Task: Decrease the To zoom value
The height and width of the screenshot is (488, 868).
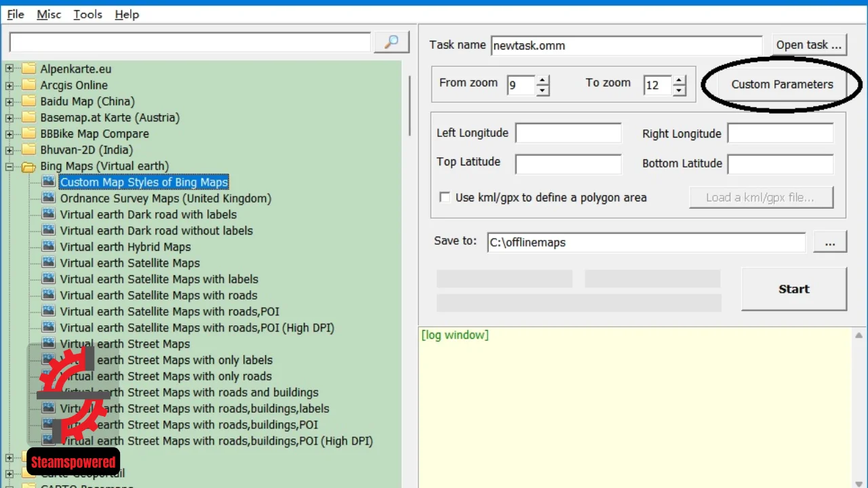Action: coord(679,90)
